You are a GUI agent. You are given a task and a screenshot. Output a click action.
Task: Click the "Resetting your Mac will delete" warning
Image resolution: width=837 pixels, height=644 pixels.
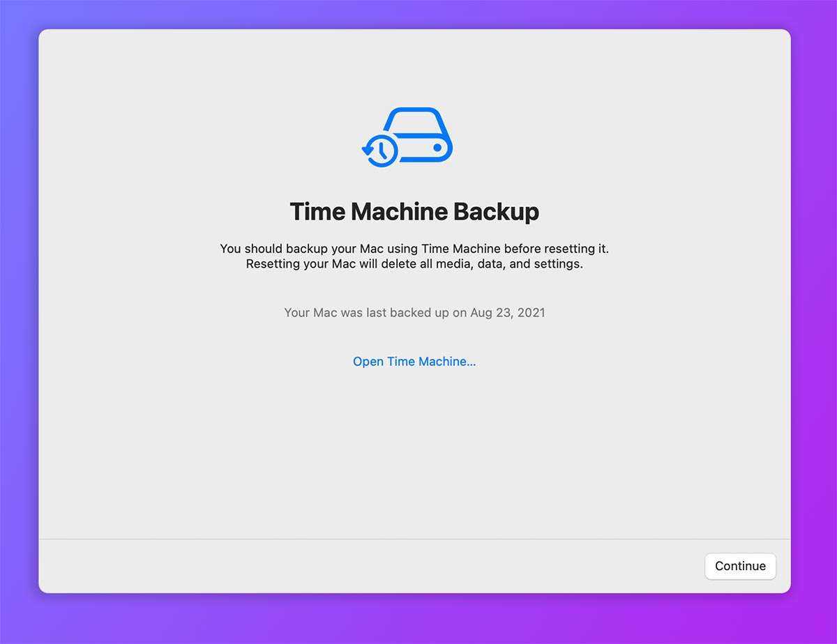(x=414, y=265)
